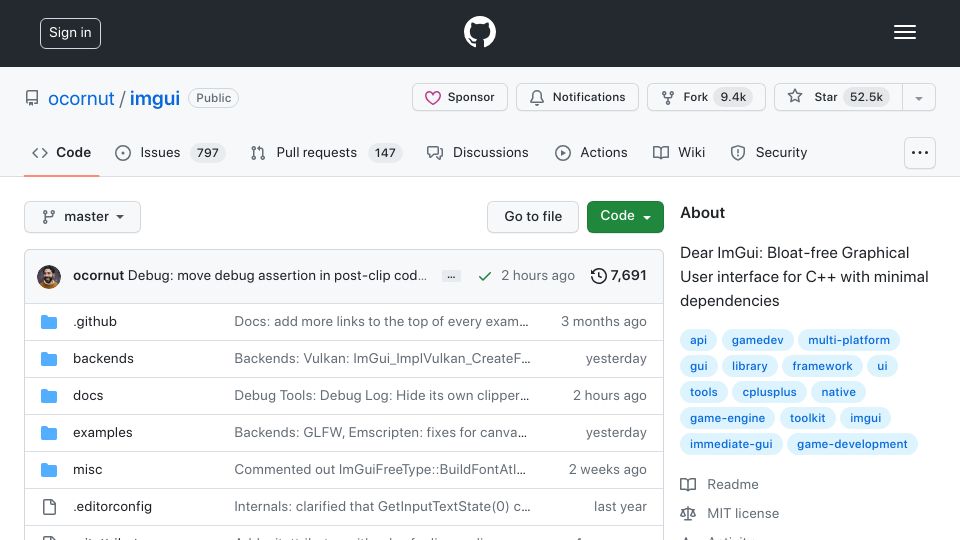Open the repo nav three-dots overflow menu
This screenshot has height=540, width=960.
point(920,152)
